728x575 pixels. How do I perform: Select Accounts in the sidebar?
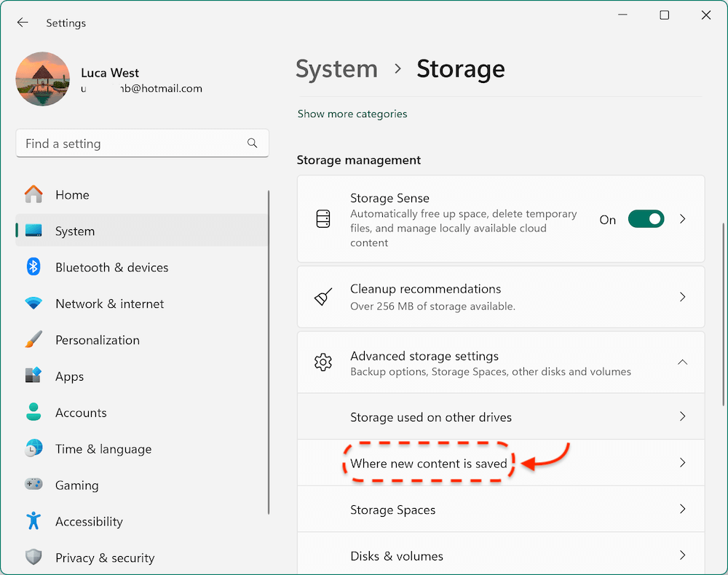(x=81, y=413)
